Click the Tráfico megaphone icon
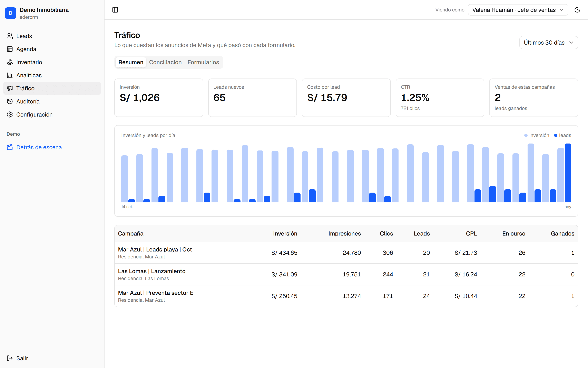 [x=10, y=88]
